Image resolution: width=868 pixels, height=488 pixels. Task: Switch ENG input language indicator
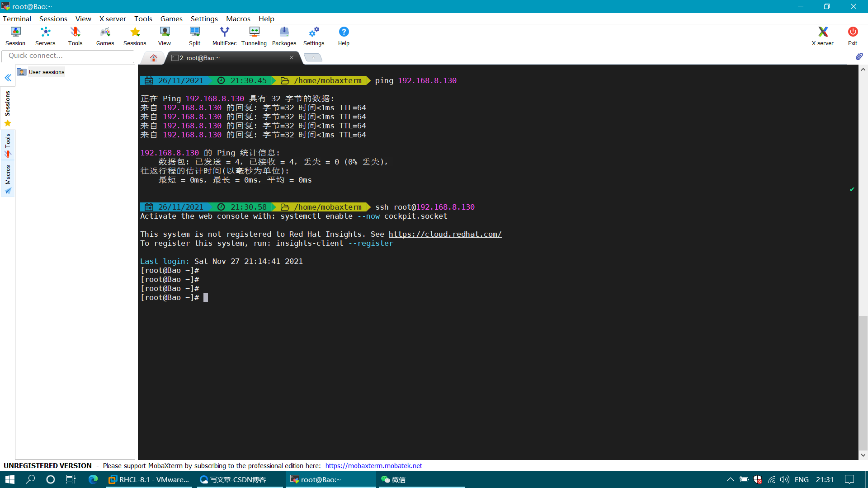click(802, 479)
